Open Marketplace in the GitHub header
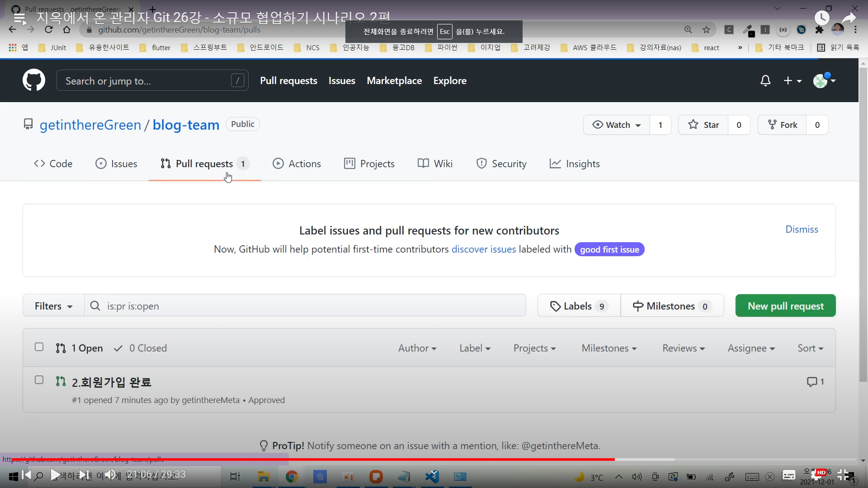Image resolution: width=868 pixels, height=488 pixels. 394,80
